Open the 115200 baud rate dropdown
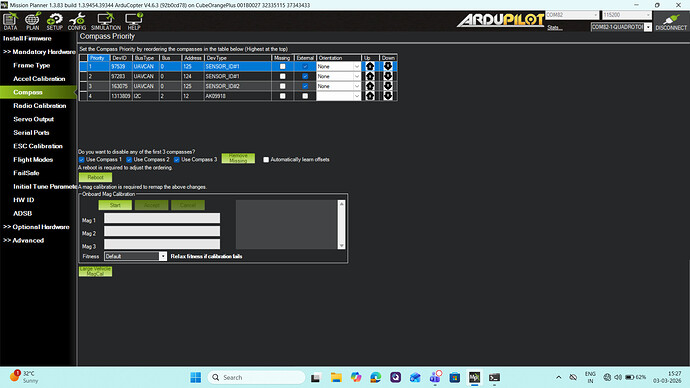Image resolution: width=690 pixels, height=388 pixels. pos(627,15)
